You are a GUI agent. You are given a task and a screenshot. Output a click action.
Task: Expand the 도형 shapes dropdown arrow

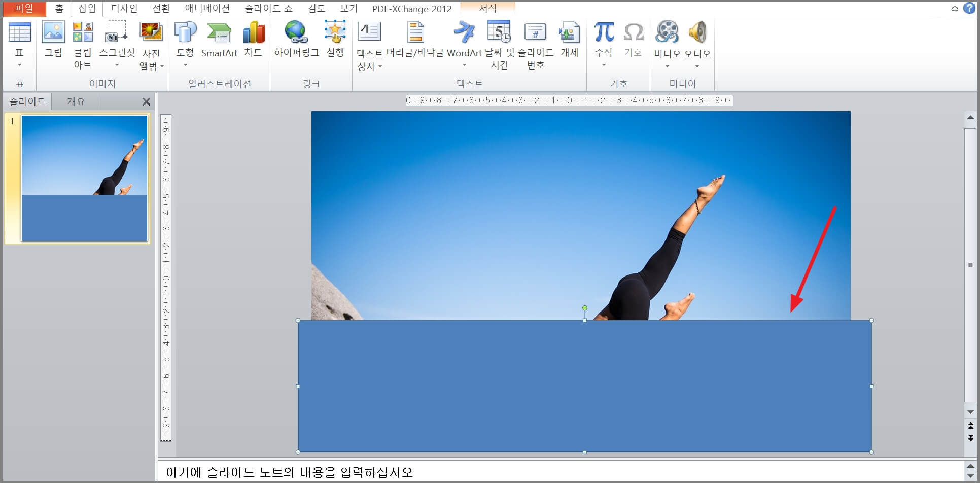185,65
